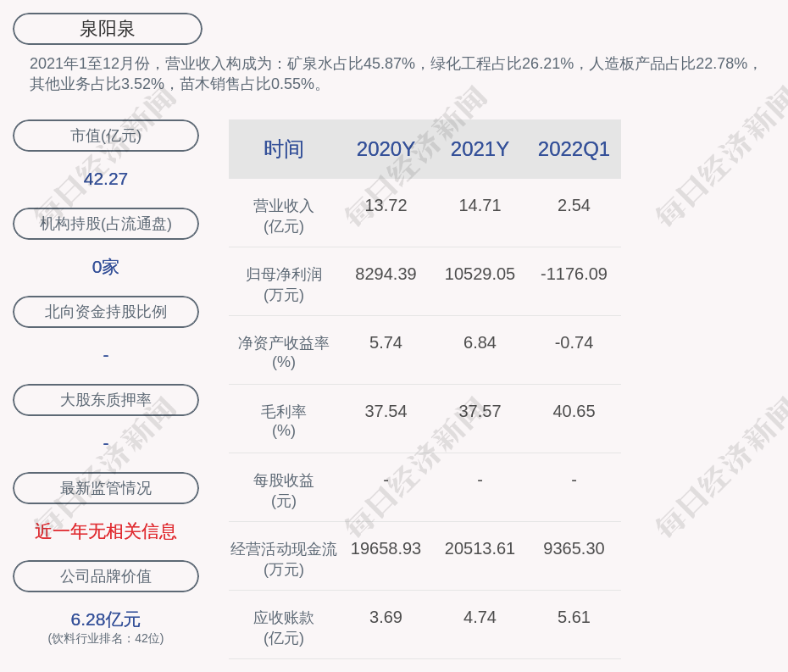This screenshot has width=788, height=672.
Task: Select net profit 8294.39
Action: pos(386,274)
